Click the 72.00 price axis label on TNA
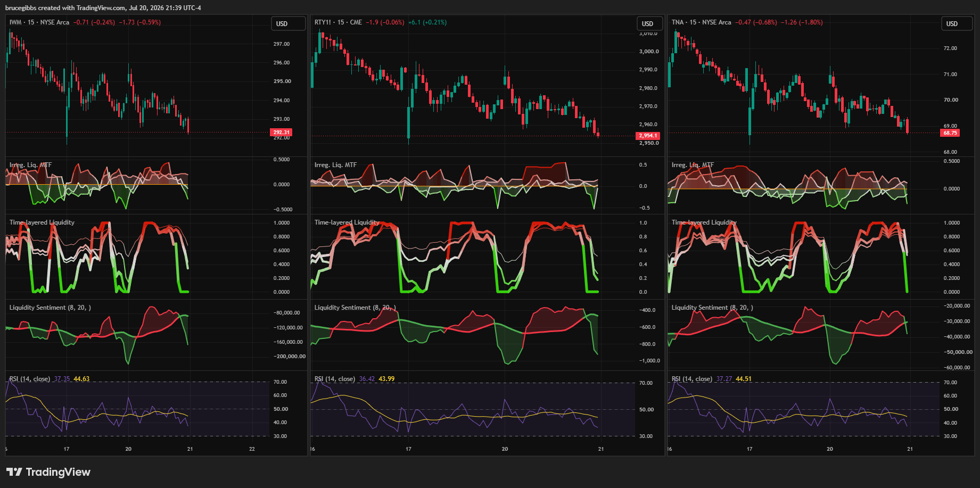 click(x=950, y=48)
